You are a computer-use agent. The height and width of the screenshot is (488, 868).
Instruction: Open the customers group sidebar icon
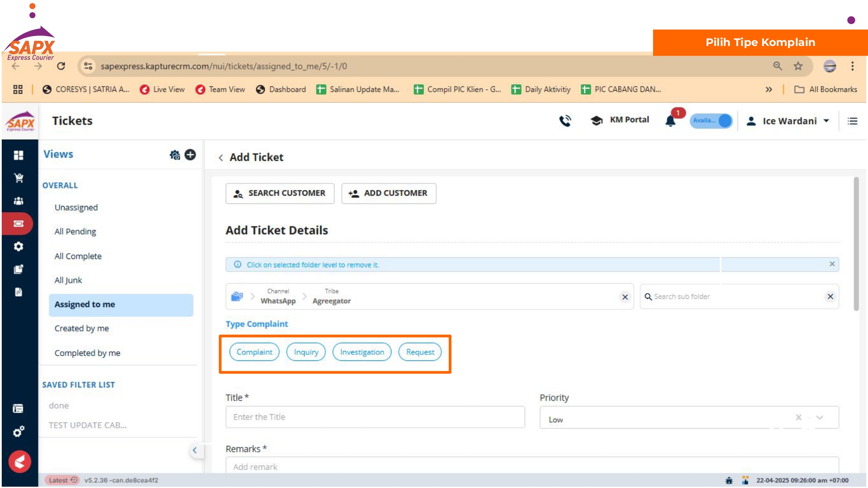click(18, 201)
